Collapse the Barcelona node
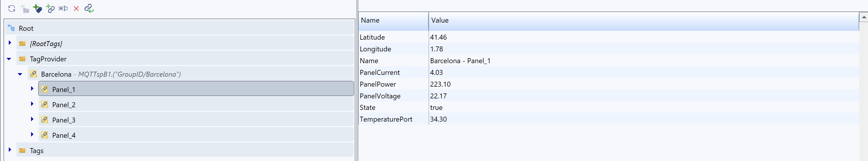 [x=20, y=74]
